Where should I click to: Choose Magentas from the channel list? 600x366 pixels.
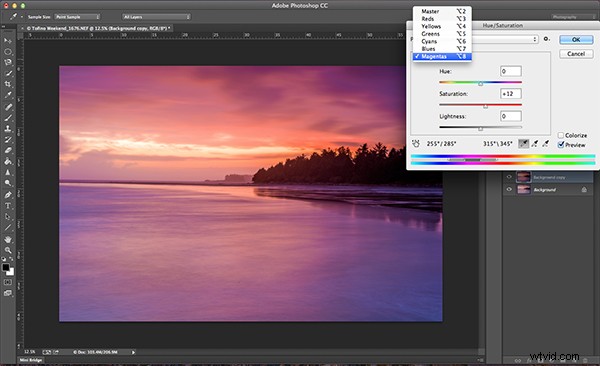(x=442, y=56)
